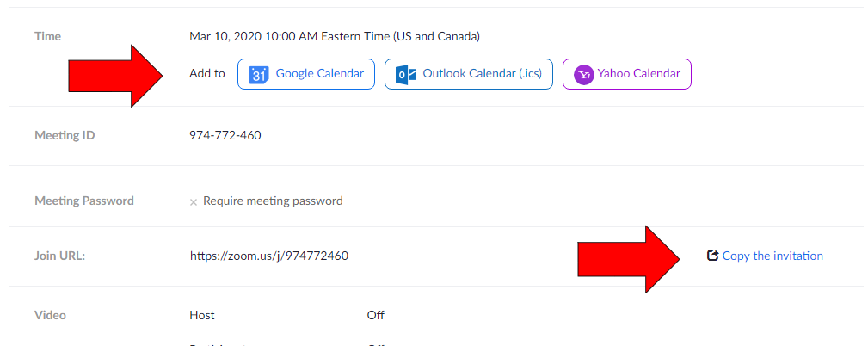
Task: Click the Join URL row label
Action: pos(62,256)
